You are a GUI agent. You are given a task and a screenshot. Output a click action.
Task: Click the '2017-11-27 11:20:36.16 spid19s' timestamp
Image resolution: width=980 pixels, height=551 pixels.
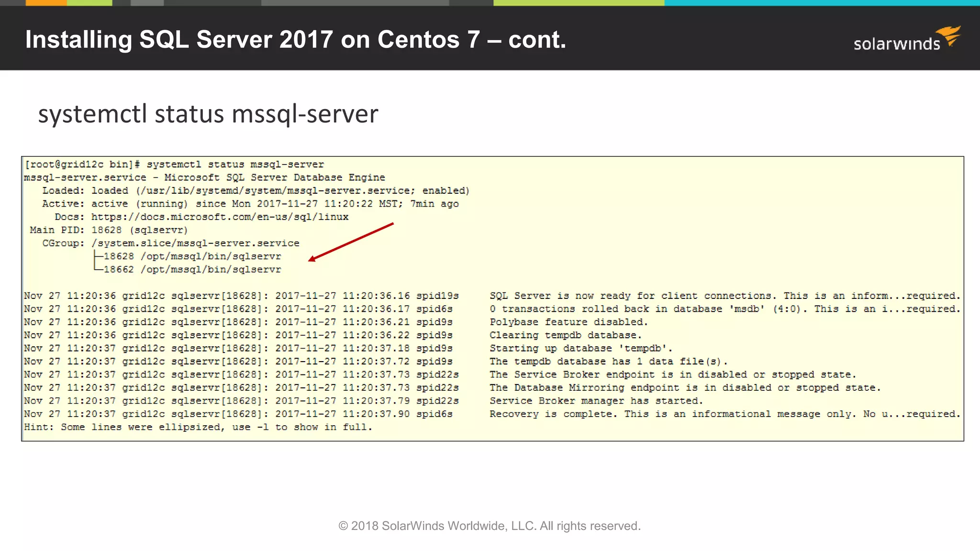pyautogui.click(x=367, y=296)
